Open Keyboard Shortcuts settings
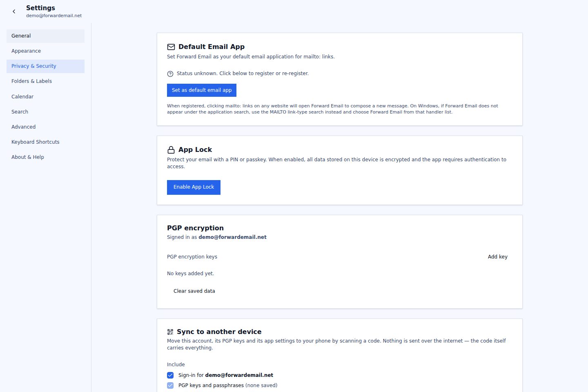The height and width of the screenshot is (392, 588). pyautogui.click(x=45, y=142)
